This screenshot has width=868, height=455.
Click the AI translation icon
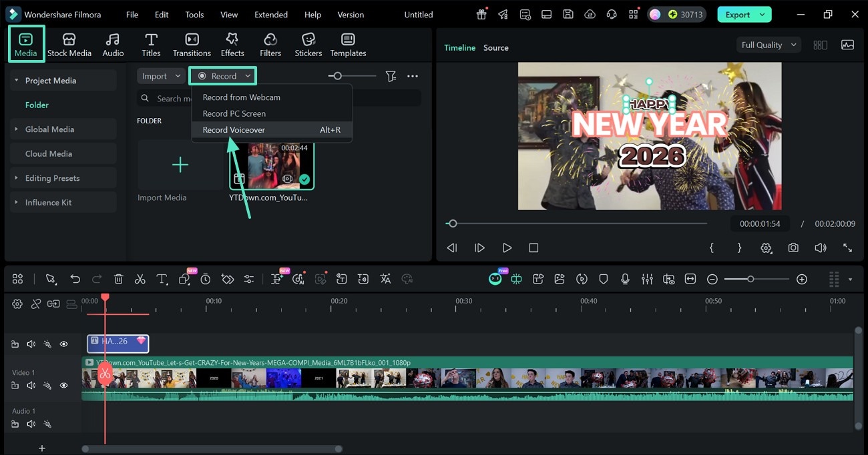385,279
